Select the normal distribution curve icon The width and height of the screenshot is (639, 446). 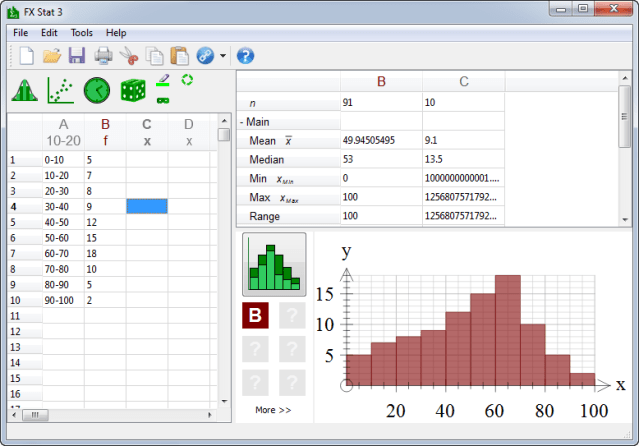click(25, 91)
